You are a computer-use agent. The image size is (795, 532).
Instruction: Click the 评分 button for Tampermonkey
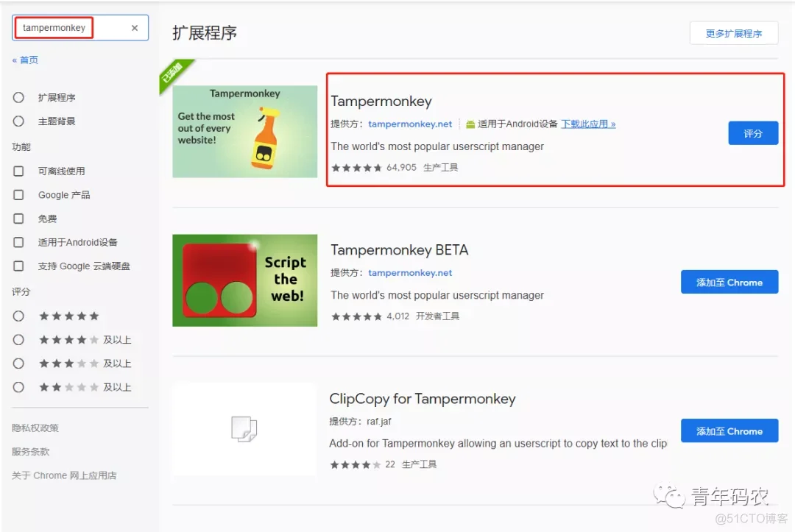(753, 133)
